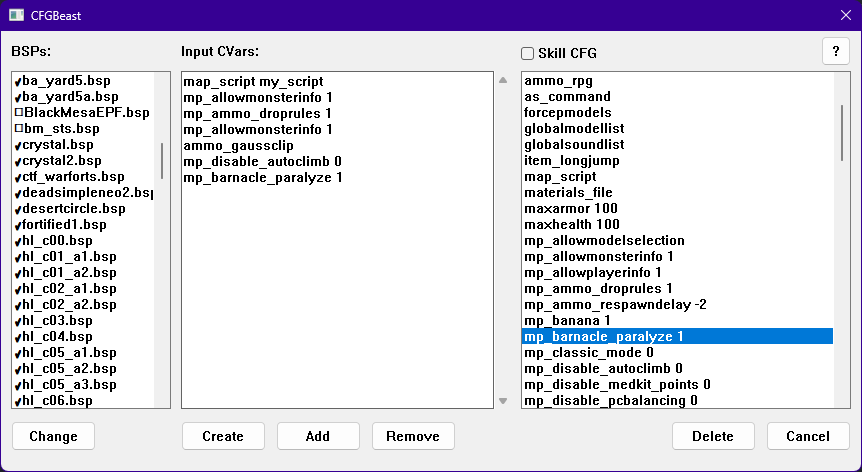Uncheck the crystal.bsp entry
This screenshot has width=862, height=472.
pyautogui.click(x=18, y=145)
